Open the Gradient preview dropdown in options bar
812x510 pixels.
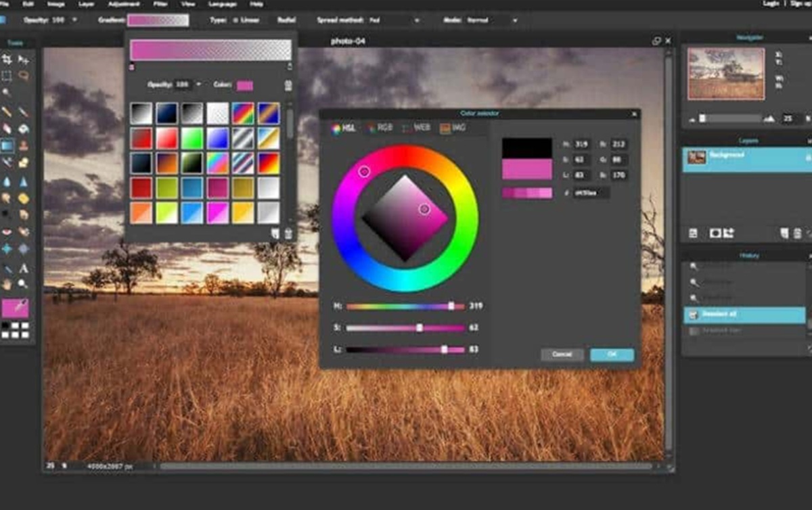tap(158, 20)
